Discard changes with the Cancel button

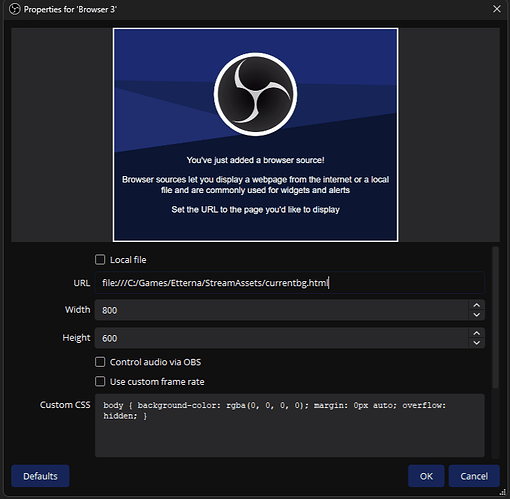[474, 476]
